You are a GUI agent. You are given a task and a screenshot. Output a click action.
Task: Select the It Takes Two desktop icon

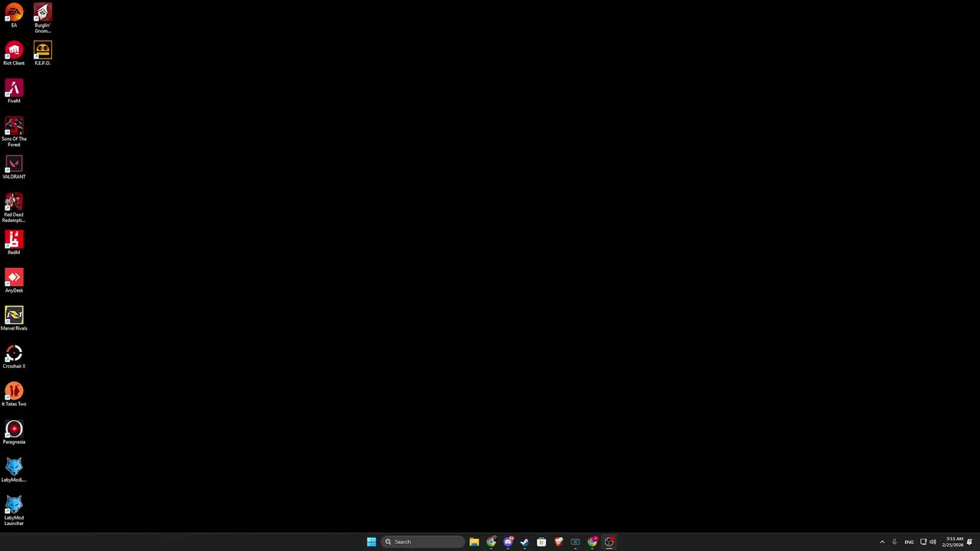14,394
